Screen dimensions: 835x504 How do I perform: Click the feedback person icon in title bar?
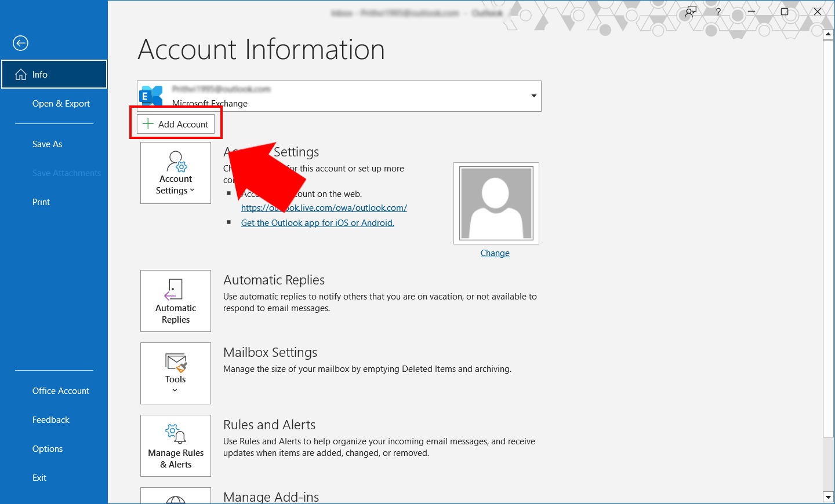pyautogui.click(x=691, y=12)
